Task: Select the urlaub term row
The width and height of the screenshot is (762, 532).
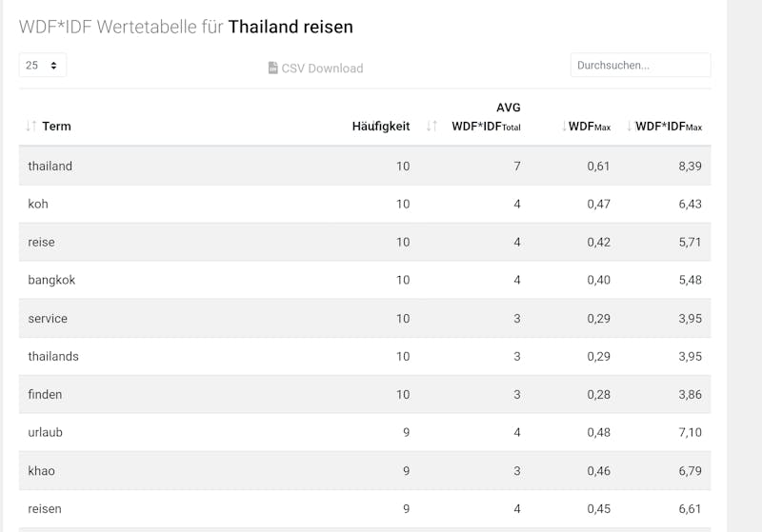Action: 365,432
